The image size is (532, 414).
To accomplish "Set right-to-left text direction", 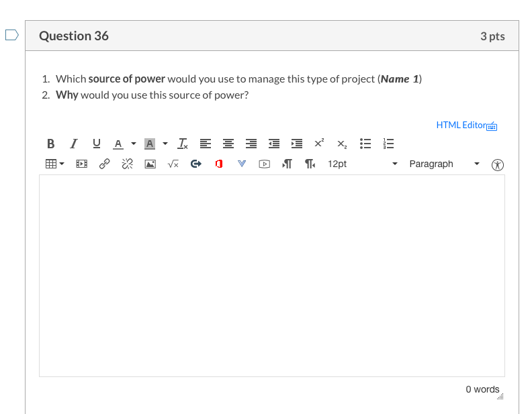I will click(x=310, y=164).
